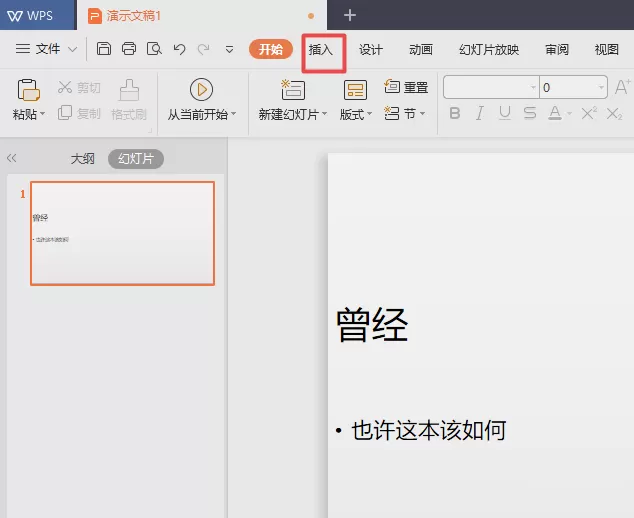The width and height of the screenshot is (634, 518).
Task: Click the Paste clipboard icon
Action: [28, 90]
